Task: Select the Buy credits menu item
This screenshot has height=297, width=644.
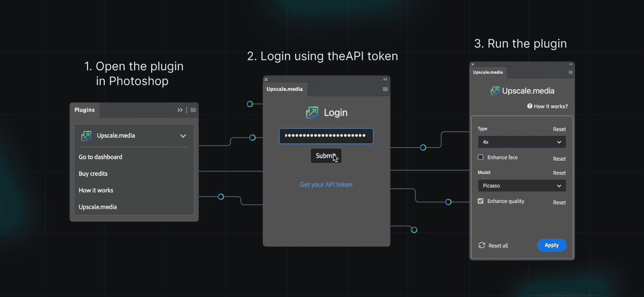Action: point(93,174)
